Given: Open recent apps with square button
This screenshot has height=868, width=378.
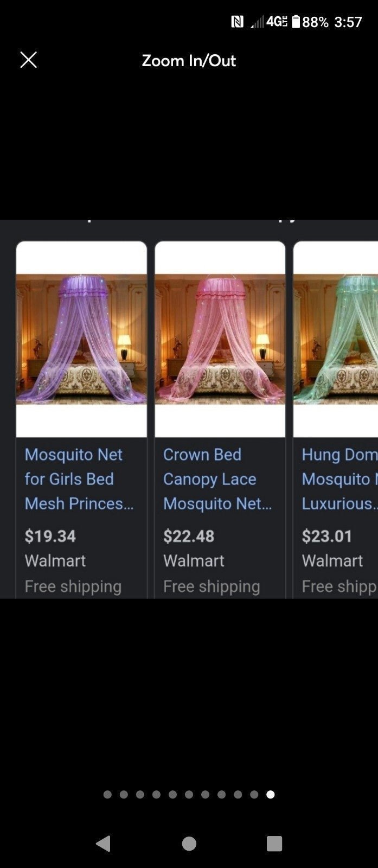Looking at the screenshot, I should click(274, 843).
